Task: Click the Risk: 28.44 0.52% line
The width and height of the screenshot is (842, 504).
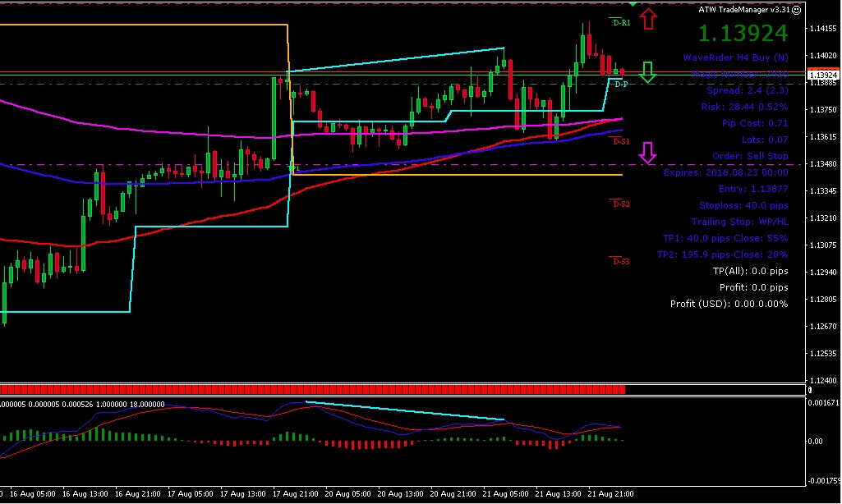Action: pos(745,107)
